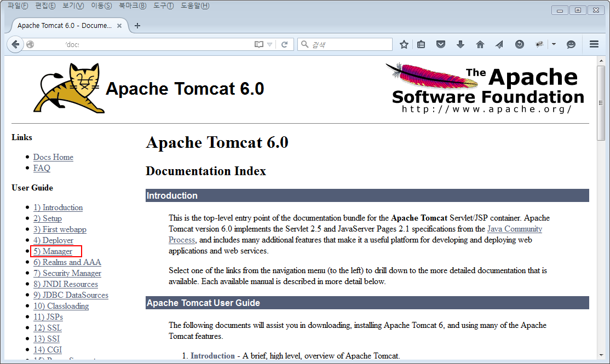
Task: Open the 8) JNDI Resources link
Action: pyautogui.click(x=66, y=284)
